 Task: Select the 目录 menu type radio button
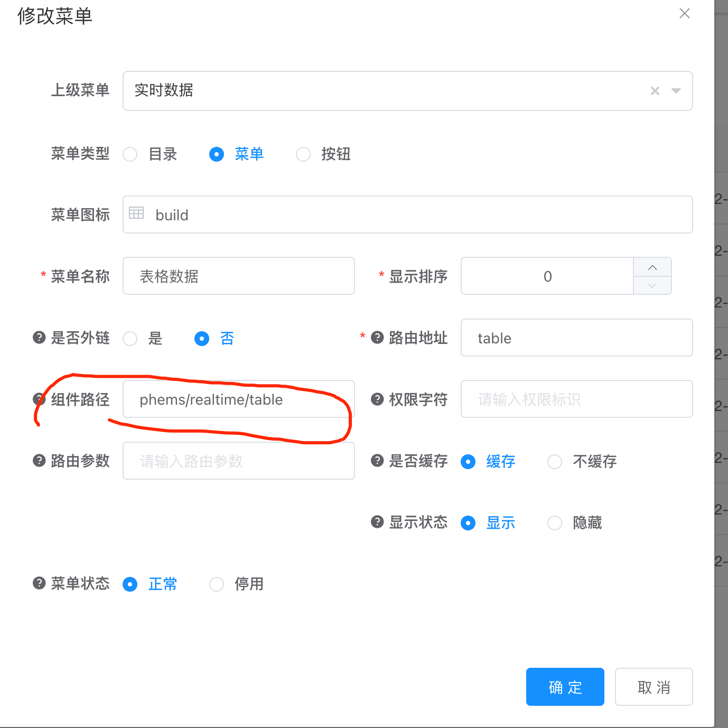pyautogui.click(x=130, y=154)
